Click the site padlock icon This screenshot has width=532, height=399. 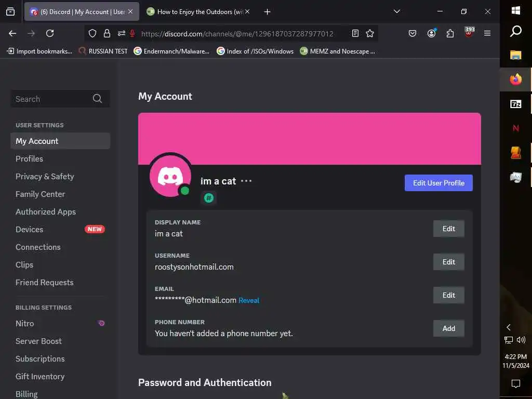[x=107, y=33]
